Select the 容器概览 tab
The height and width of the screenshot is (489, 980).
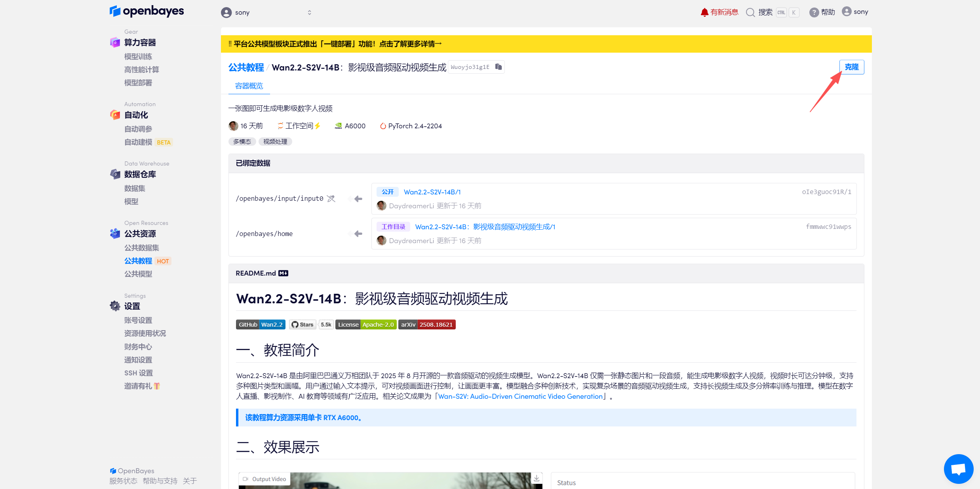(x=249, y=86)
